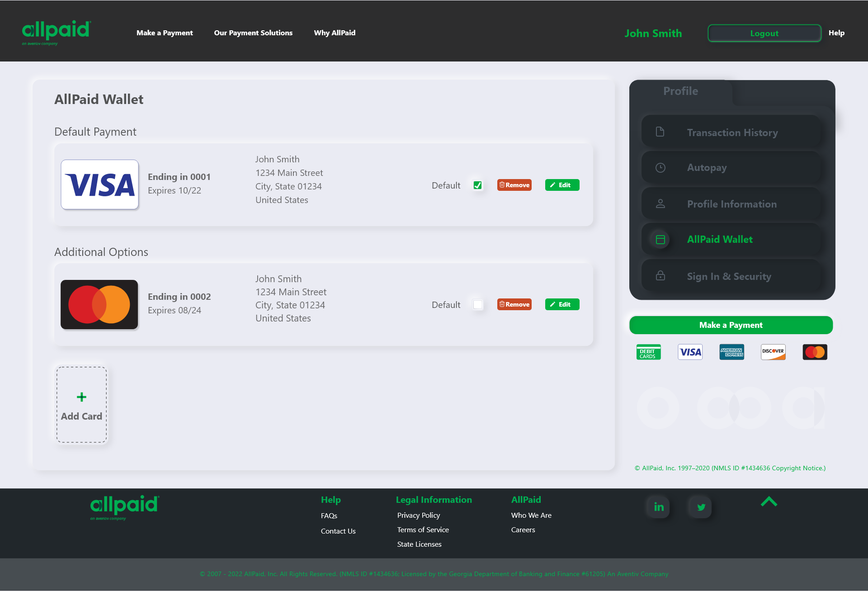Open the State Licenses link
This screenshot has width=868, height=591.
click(420, 544)
